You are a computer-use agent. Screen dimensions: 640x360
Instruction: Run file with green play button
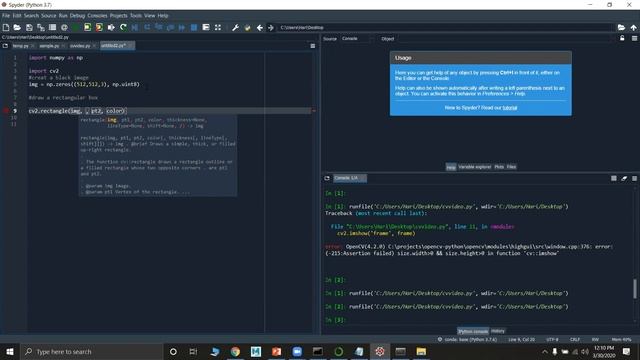pyautogui.click(x=76, y=27)
